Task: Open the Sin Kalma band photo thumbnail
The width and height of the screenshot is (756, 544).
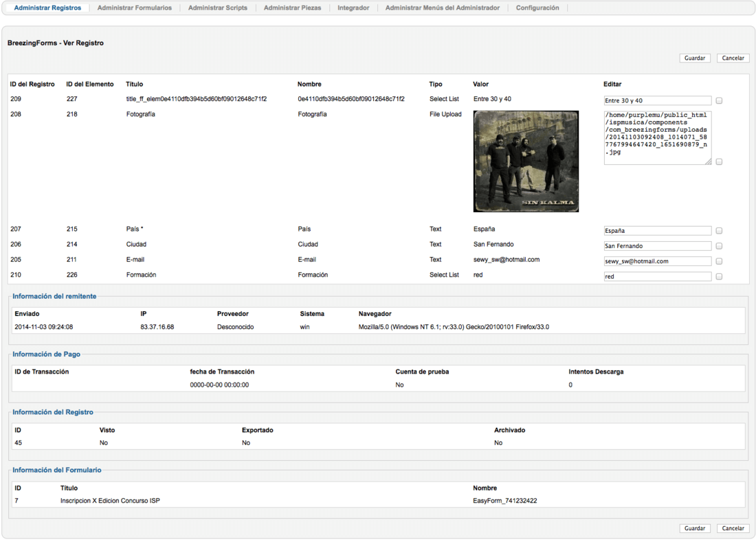Action: (526, 161)
